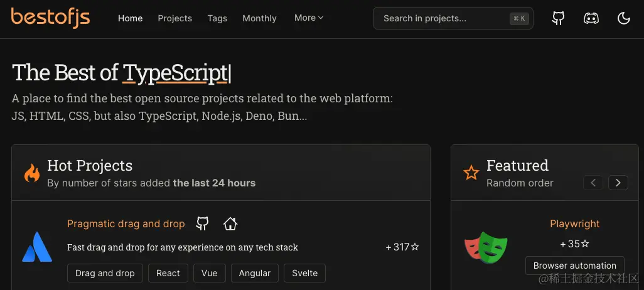Click the bestofjs logo

point(50,18)
